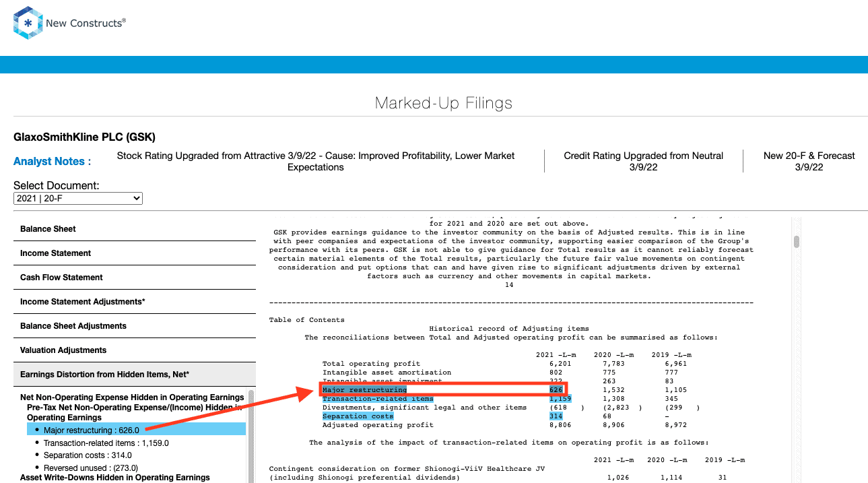Click the highlighted value 1,159 in filing
This screenshot has height=483, width=868.
click(560, 399)
